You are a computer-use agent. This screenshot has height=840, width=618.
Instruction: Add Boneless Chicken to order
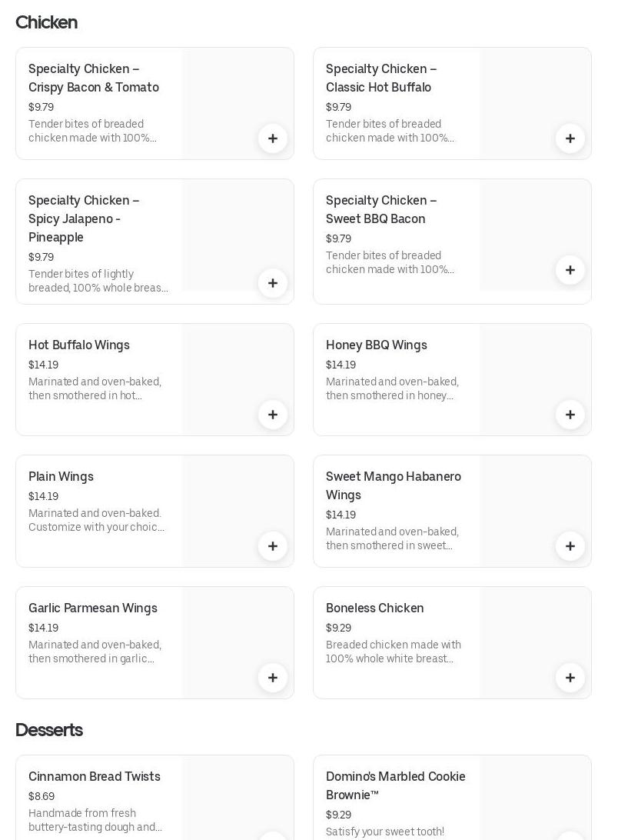570,678
